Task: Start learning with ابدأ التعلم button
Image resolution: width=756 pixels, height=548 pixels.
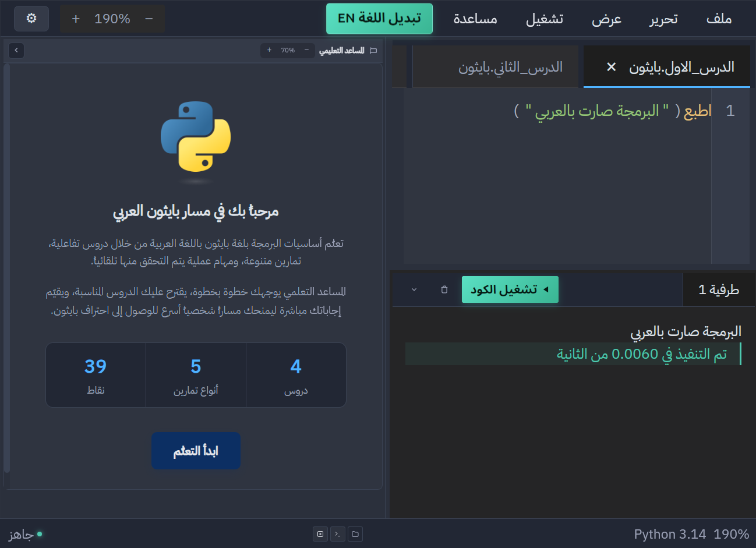Action: [196, 451]
